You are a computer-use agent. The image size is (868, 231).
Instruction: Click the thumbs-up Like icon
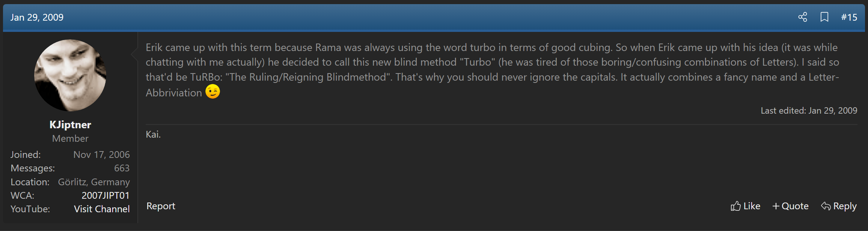pyautogui.click(x=736, y=206)
